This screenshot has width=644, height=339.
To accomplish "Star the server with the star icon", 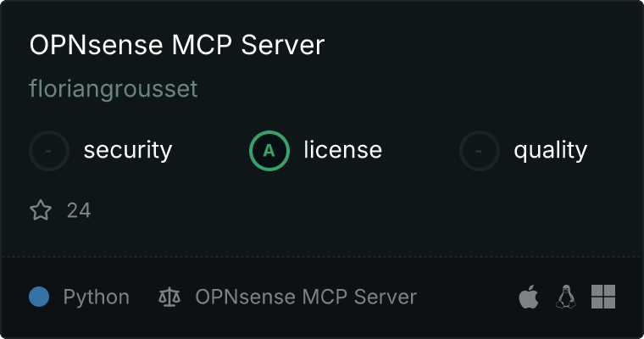I will (41, 210).
